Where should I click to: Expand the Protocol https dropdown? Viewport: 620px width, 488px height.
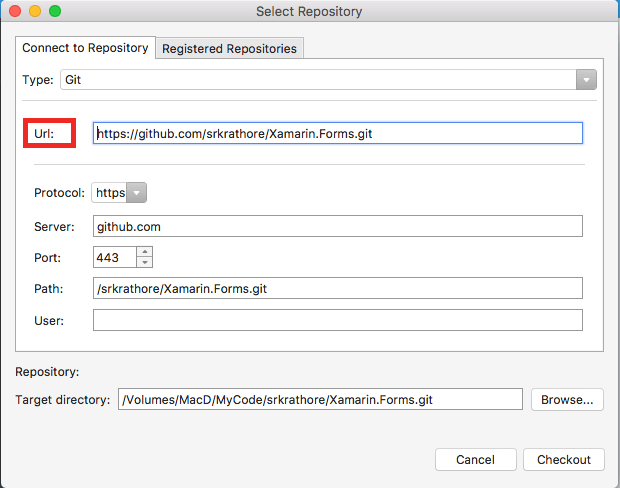pyautogui.click(x=119, y=192)
